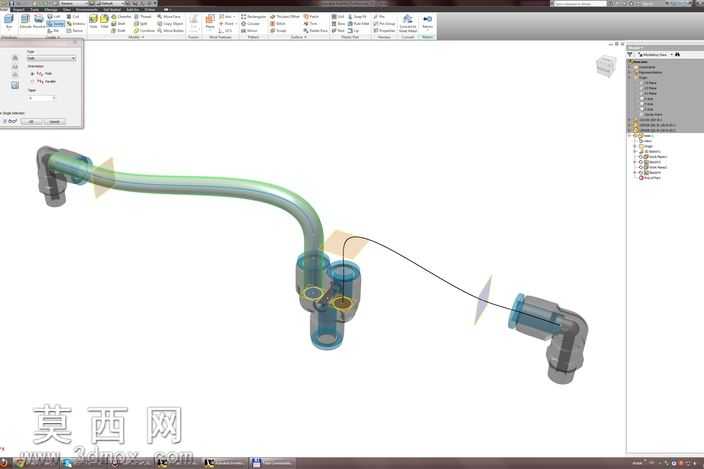704x469 pixels.
Task: Switch to the Environments ribbon tab
Action: 87,9
